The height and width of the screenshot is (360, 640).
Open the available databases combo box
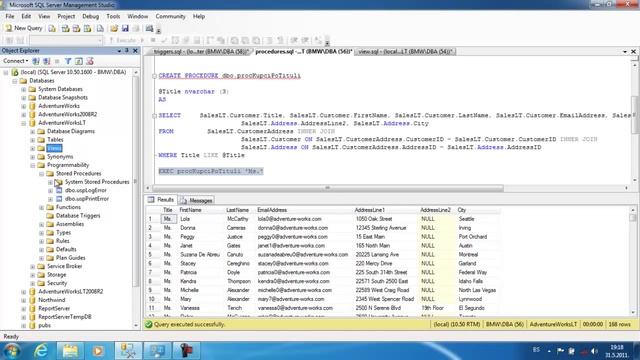click(x=66, y=40)
